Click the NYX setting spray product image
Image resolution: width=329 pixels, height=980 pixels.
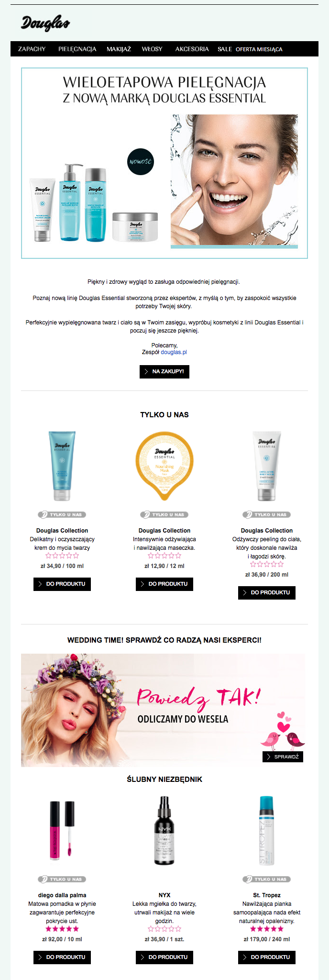tap(164, 831)
